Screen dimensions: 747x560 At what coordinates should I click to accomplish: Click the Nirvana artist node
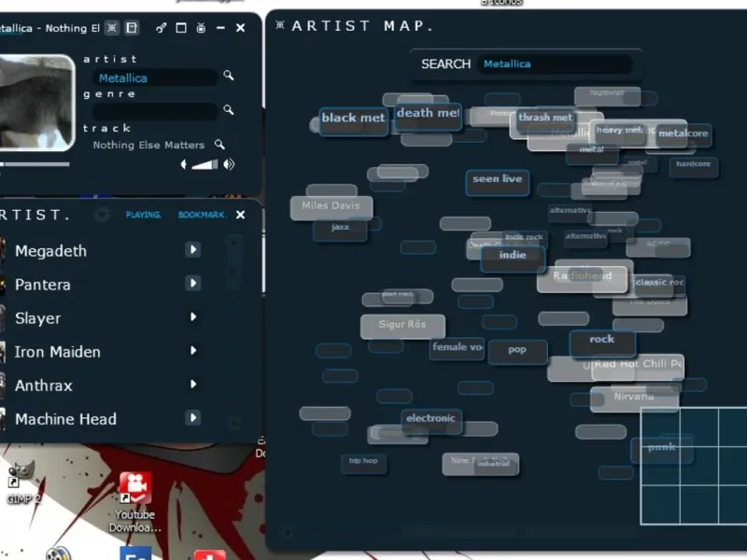tap(634, 399)
